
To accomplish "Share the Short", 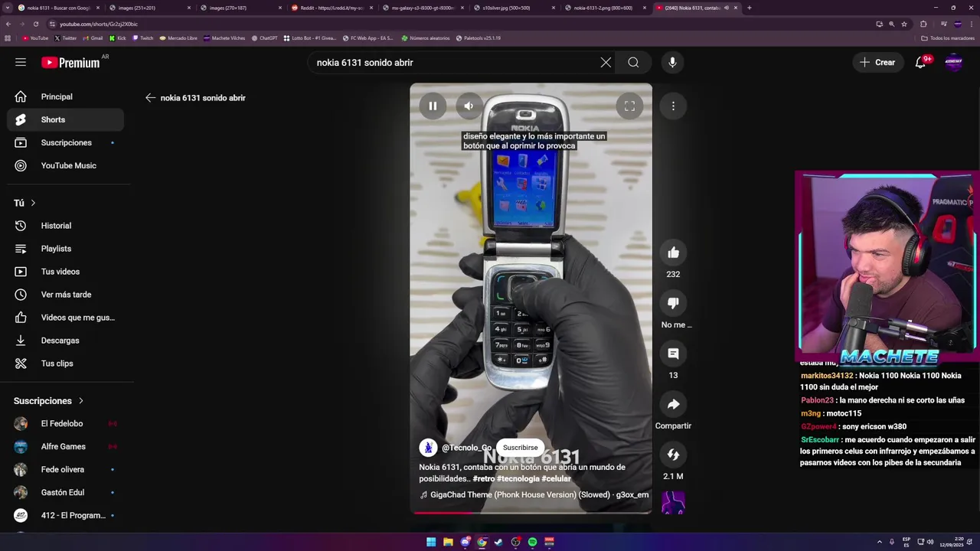I will (x=673, y=404).
